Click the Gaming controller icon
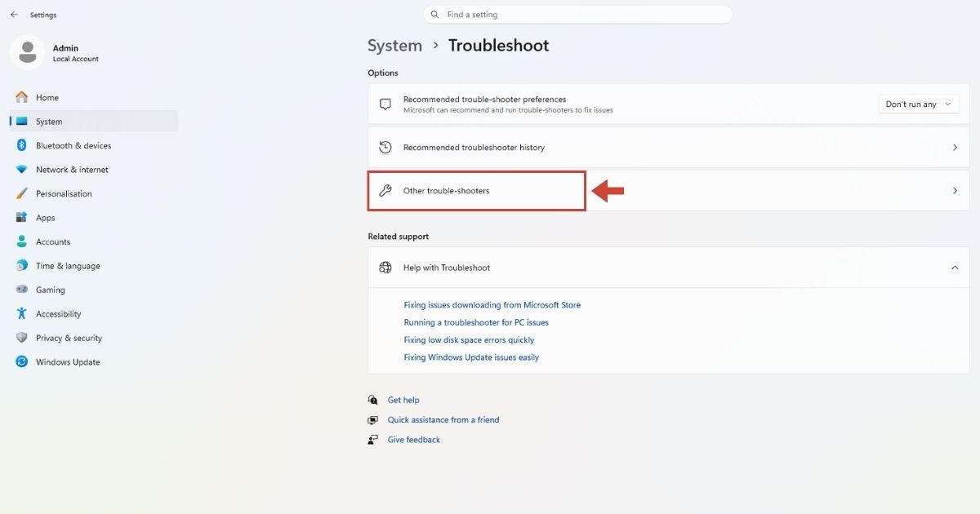Screen dimensions: 980x514 pyautogui.click(x=21, y=290)
